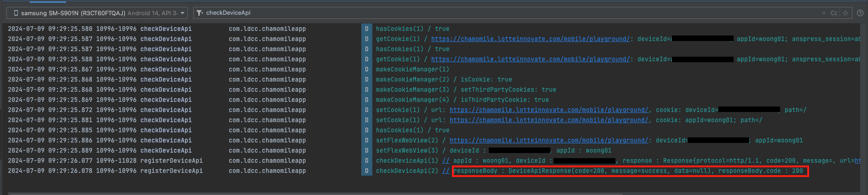The image size is (868, 195).
Task: Click the funnel filter history icon
Action: (200, 13)
